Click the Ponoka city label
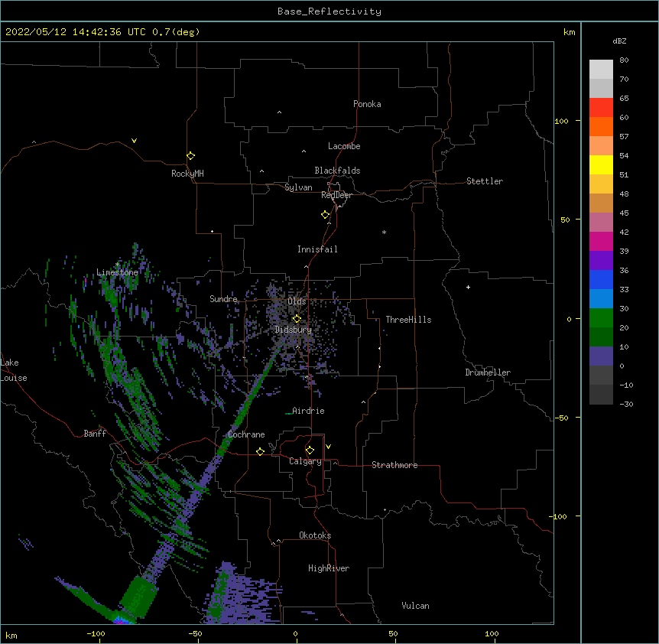This screenshot has width=659, height=644. [367, 104]
